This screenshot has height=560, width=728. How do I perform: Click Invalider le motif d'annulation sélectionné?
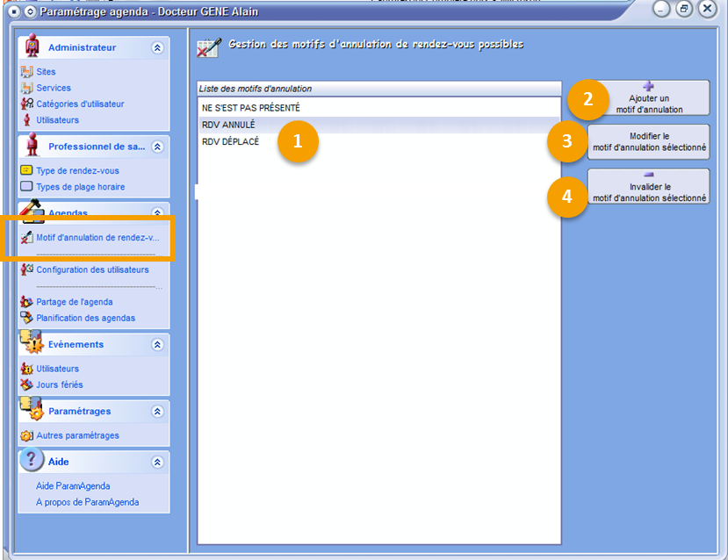tap(649, 186)
